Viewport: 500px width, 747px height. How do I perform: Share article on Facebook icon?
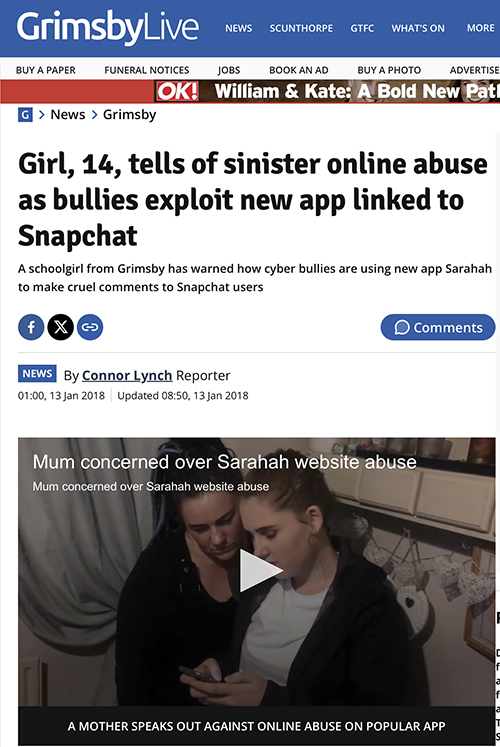point(31,327)
